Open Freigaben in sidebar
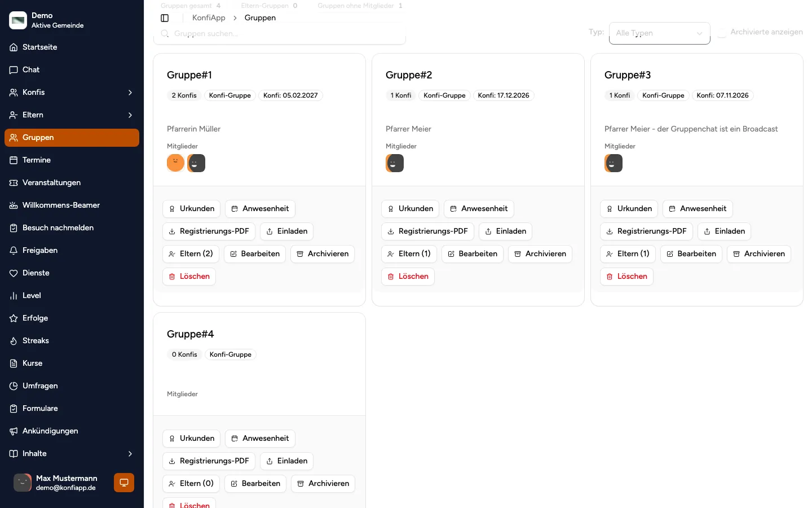 click(72, 251)
